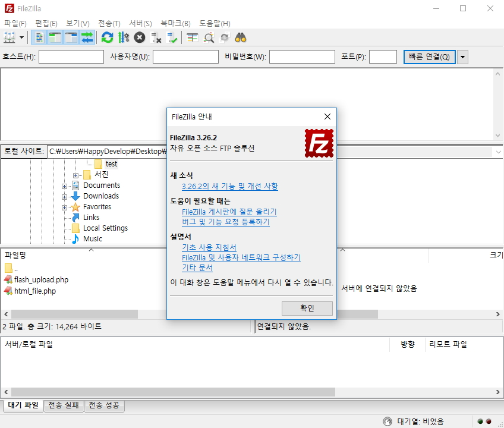The width and height of the screenshot is (504, 428).
Task: Open the 전송(T) menu
Action: (109, 23)
